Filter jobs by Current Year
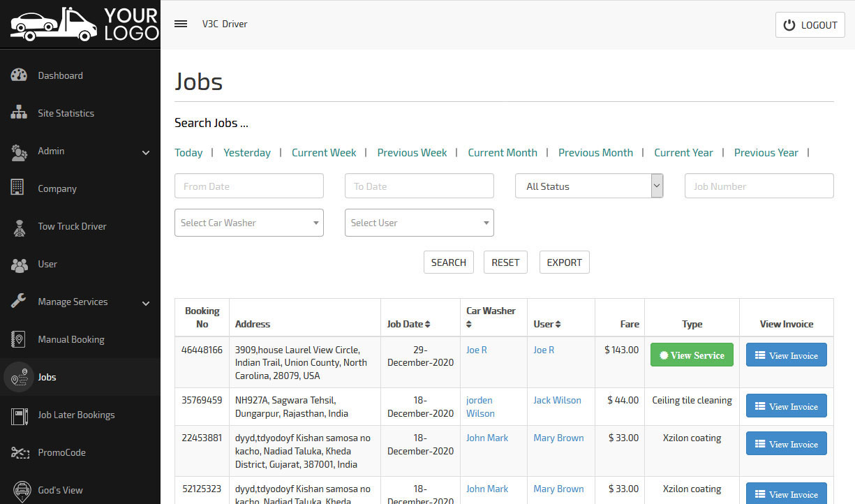 click(x=683, y=152)
